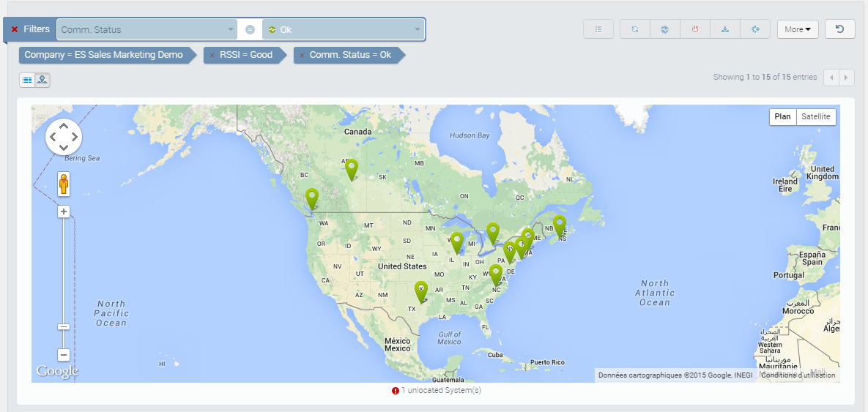
Task: Click the gear with arrow icon
Action: point(754,29)
